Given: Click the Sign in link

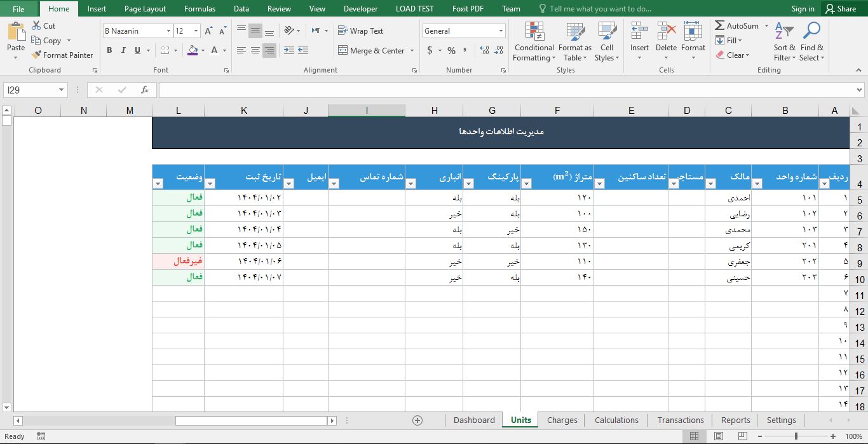Looking at the screenshot, I should click(803, 9).
